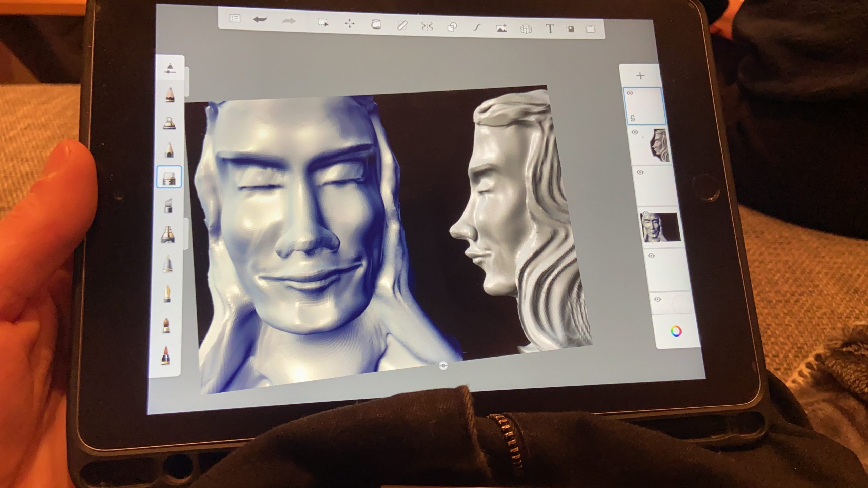
Task: Open the color wheel picker
Action: click(676, 331)
